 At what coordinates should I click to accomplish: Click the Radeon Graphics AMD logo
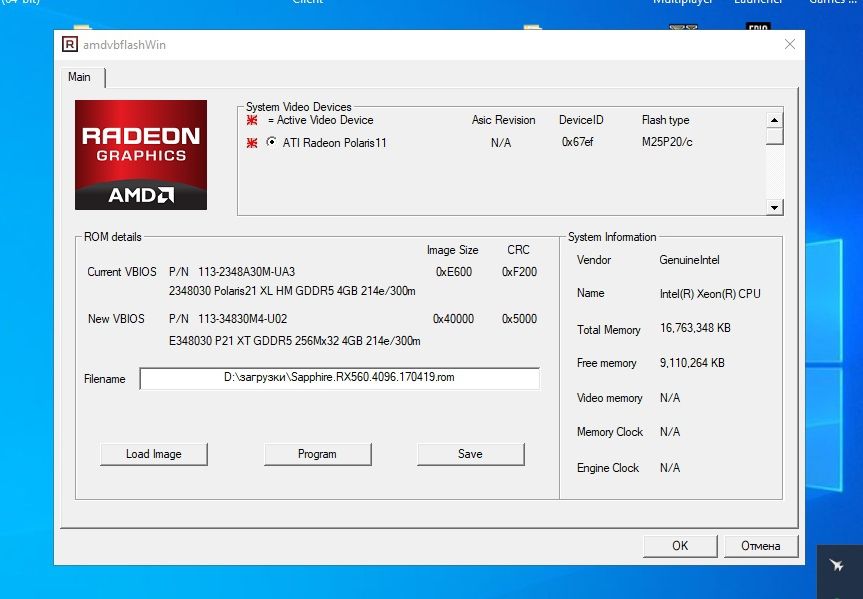pyautogui.click(x=141, y=155)
